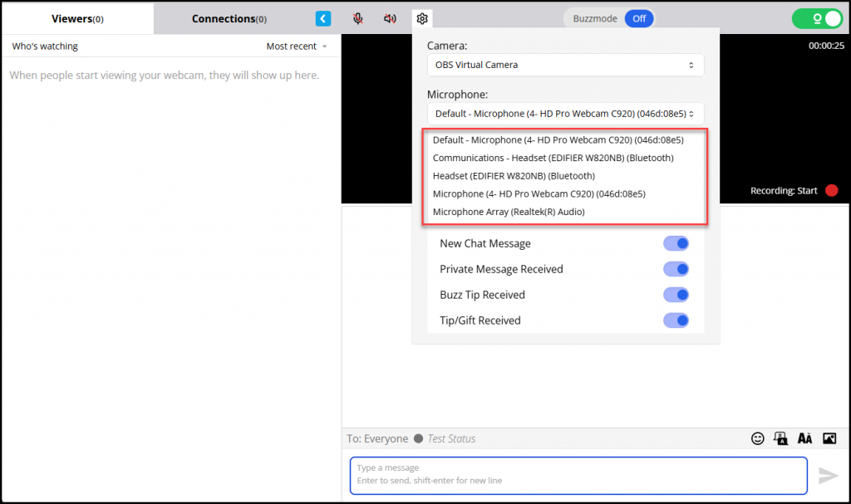Choose Microphone (4- HD Pro Webcam C920)
Viewport: 851px width, 504px height.
click(539, 193)
